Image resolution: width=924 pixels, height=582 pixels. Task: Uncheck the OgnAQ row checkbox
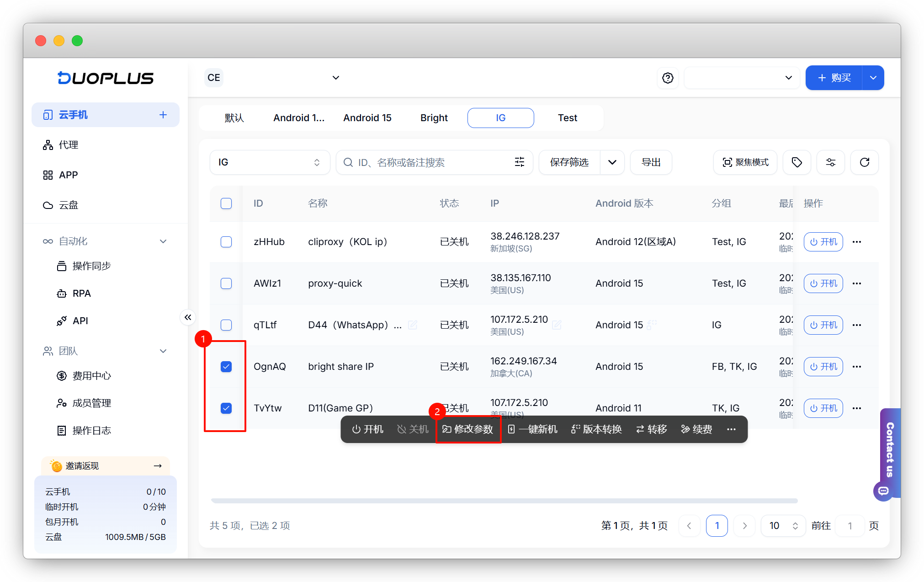tap(226, 367)
